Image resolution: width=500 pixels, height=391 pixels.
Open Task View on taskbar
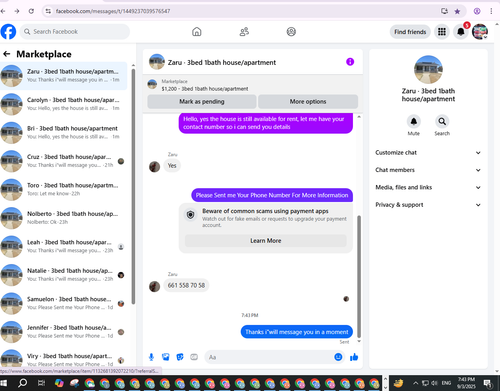(x=41, y=383)
